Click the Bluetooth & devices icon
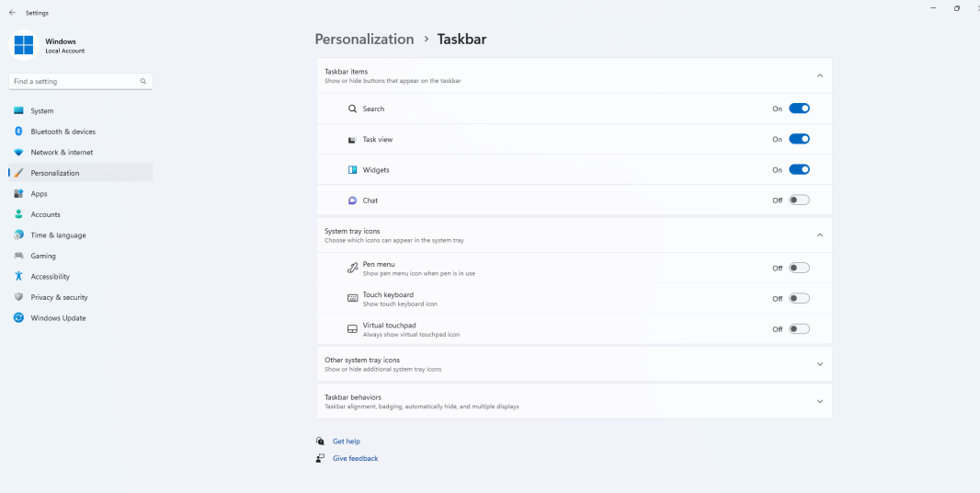The width and height of the screenshot is (980, 493). tap(18, 132)
